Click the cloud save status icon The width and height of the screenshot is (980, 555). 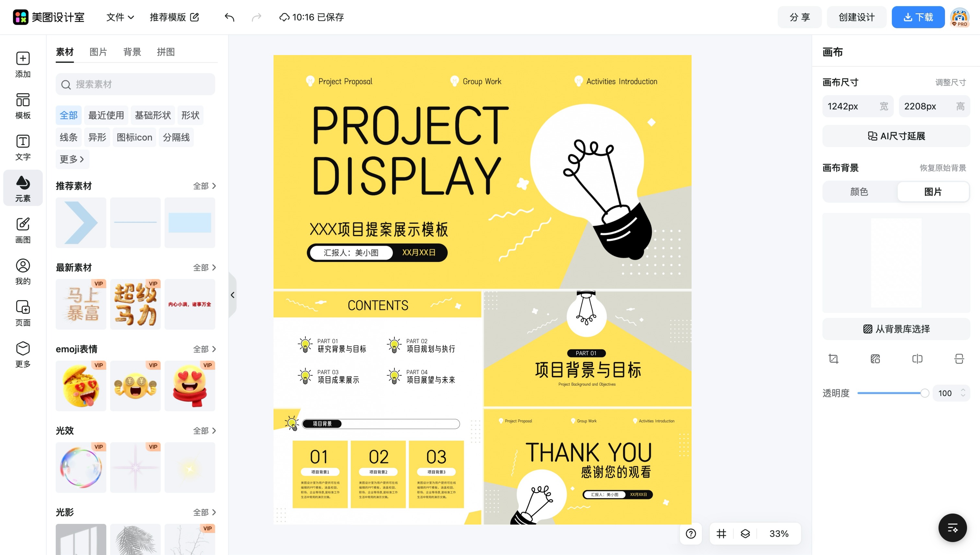coord(284,17)
